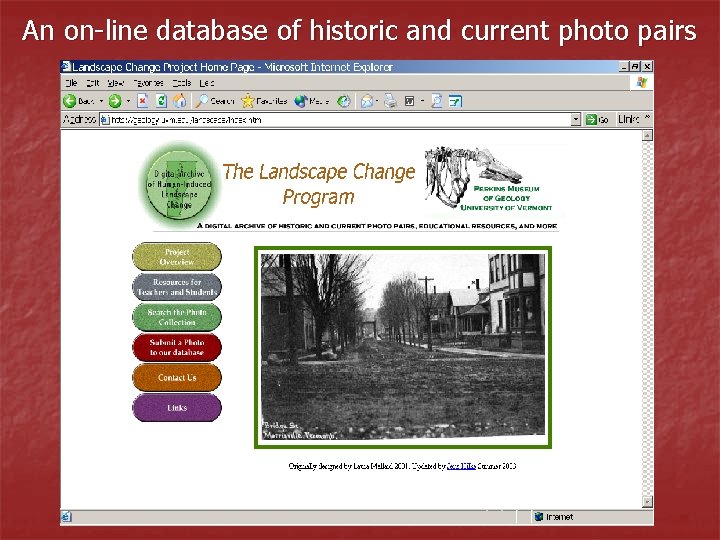Click the Messenger icon at the toolbar's end
720x540 pixels.
pyautogui.click(x=455, y=101)
